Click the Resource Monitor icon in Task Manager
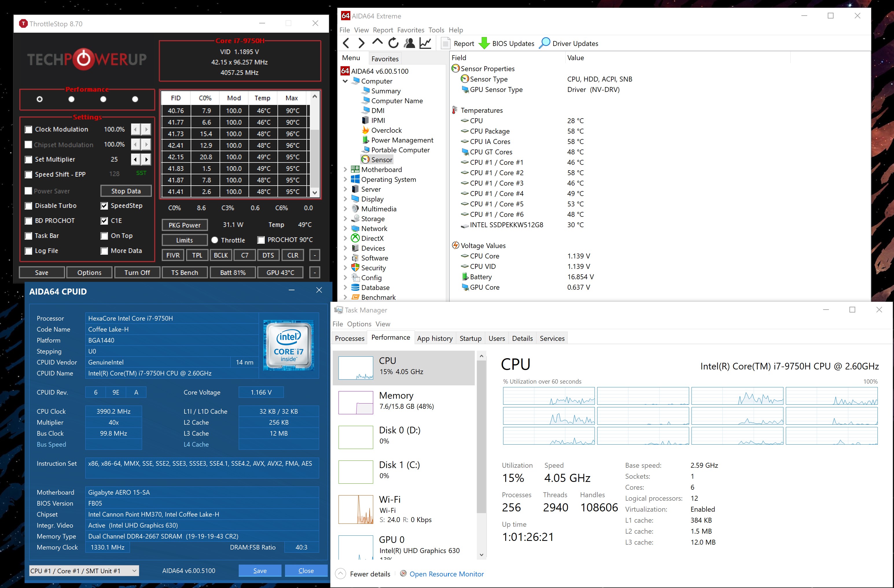Viewport: 894px width, 588px height. click(403, 573)
